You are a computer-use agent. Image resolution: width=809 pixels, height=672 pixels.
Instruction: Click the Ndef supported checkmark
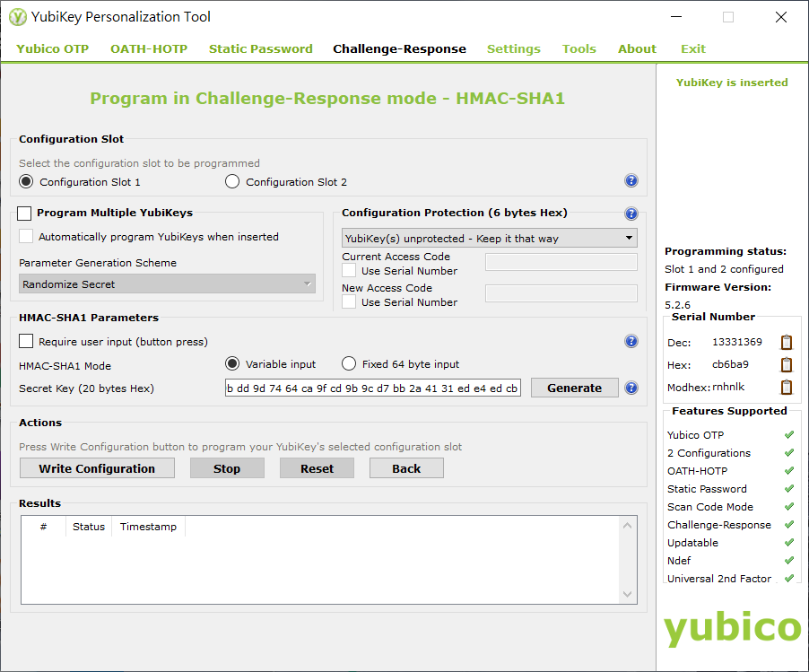(789, 561)
